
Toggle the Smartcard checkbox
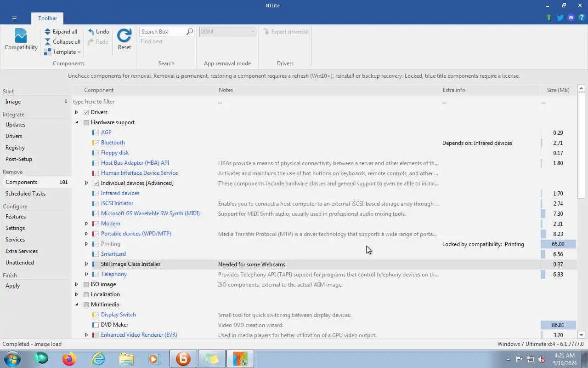(x=96, y=254)
